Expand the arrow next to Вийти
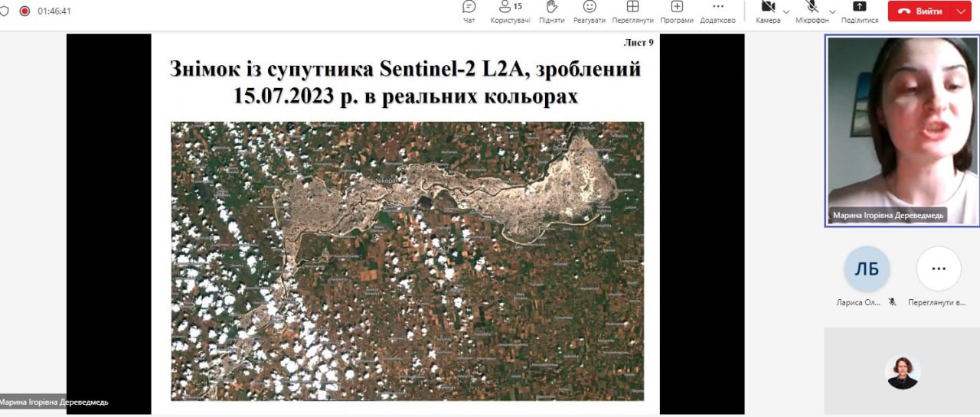Viewport: 980px width, 417px height. coord(961,11)
